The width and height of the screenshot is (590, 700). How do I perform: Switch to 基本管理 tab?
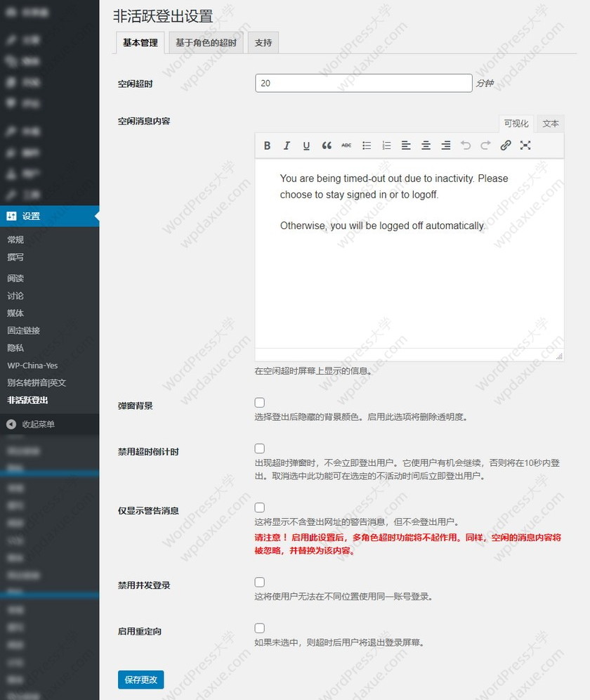pyautogui.click(x=140, y=43)
